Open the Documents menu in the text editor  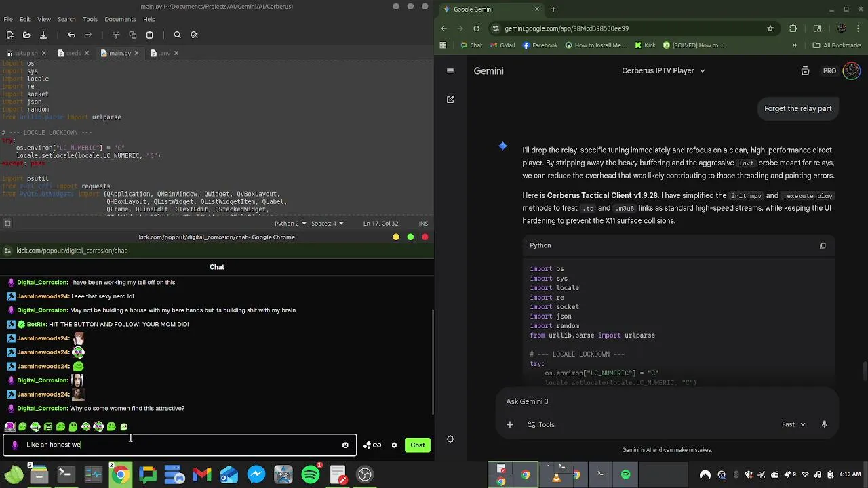[120, 19]
